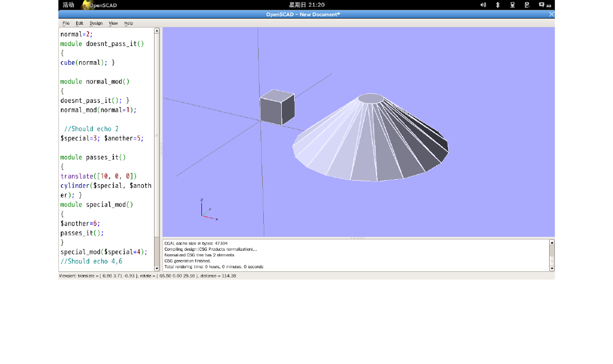This screenshot has height=364, width=613.
Task: Click the window title 'OpenSCAD - New Document*'
Action: point(303,14)
